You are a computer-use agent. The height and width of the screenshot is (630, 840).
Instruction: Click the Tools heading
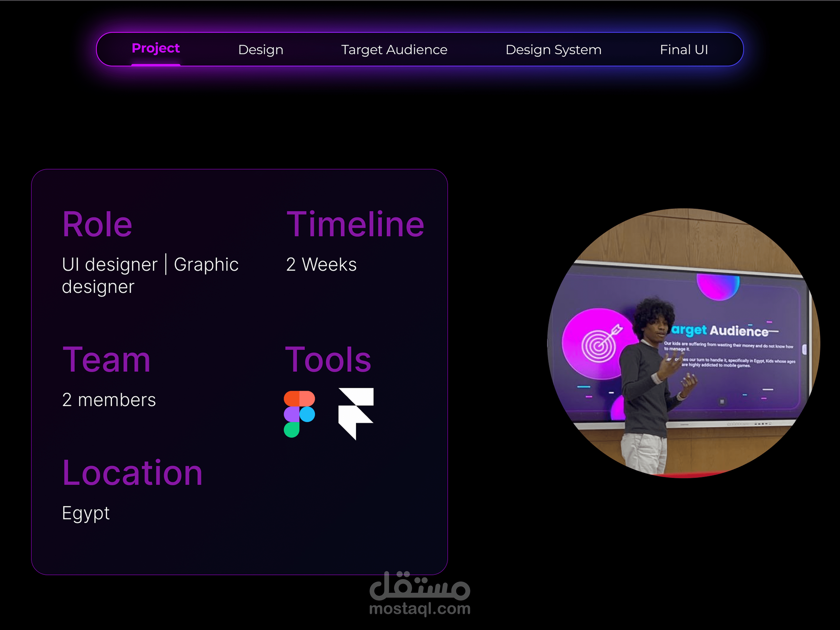[x=328, y=360]
